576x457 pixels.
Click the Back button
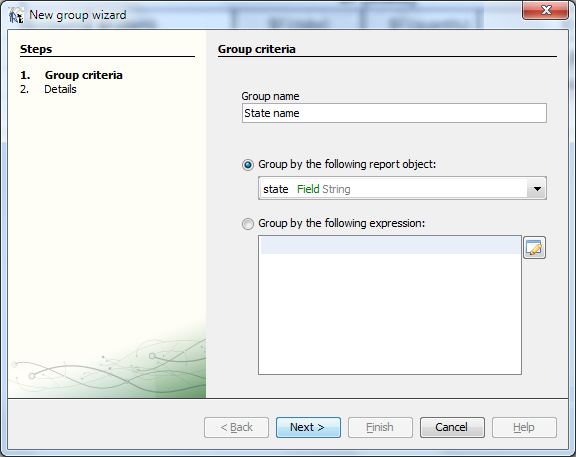pos(236,427)
